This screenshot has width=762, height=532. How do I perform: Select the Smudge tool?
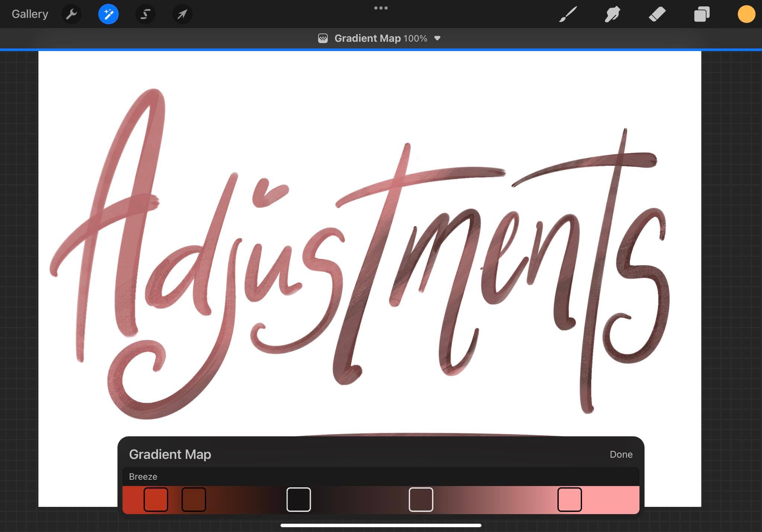click(x=612, y=14)
